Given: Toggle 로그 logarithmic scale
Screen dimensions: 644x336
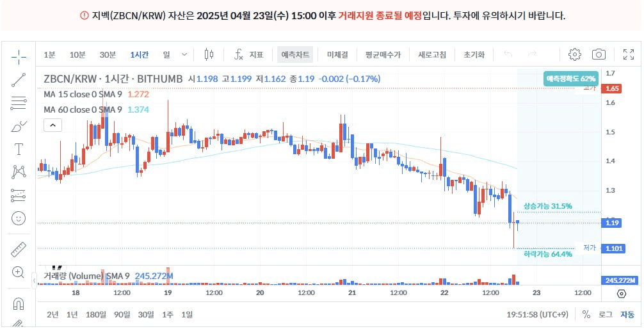Looking at the screenshot, I should click(605, 314).
